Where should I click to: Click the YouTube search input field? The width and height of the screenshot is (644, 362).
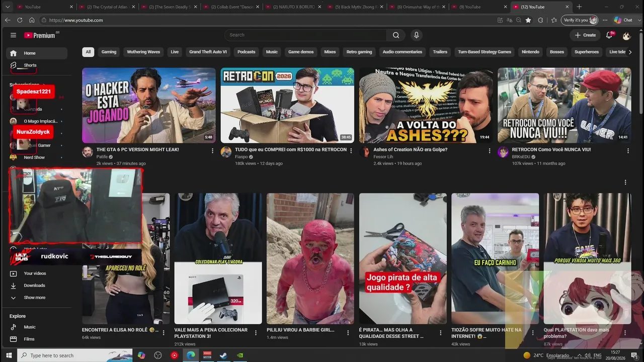(x=305, y=35)
